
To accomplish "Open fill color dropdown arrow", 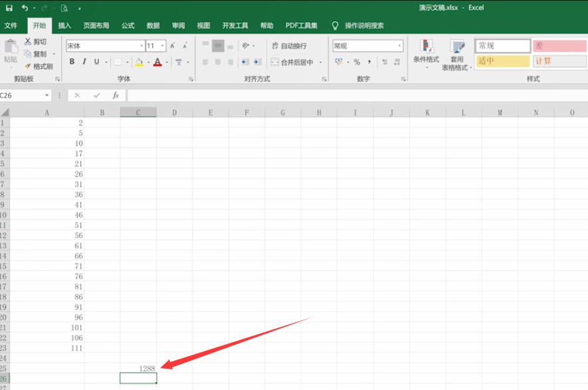I will coord(149,62).
